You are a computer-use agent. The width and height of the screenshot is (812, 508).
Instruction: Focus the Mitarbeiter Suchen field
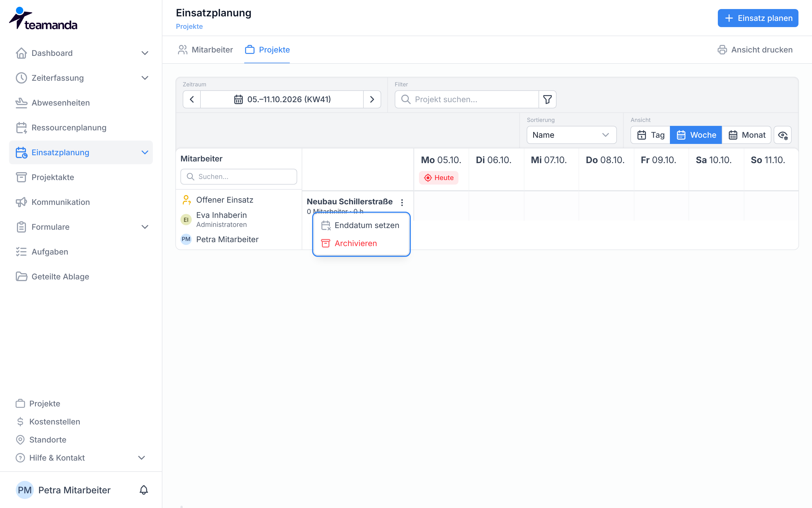tap(239, 177)
